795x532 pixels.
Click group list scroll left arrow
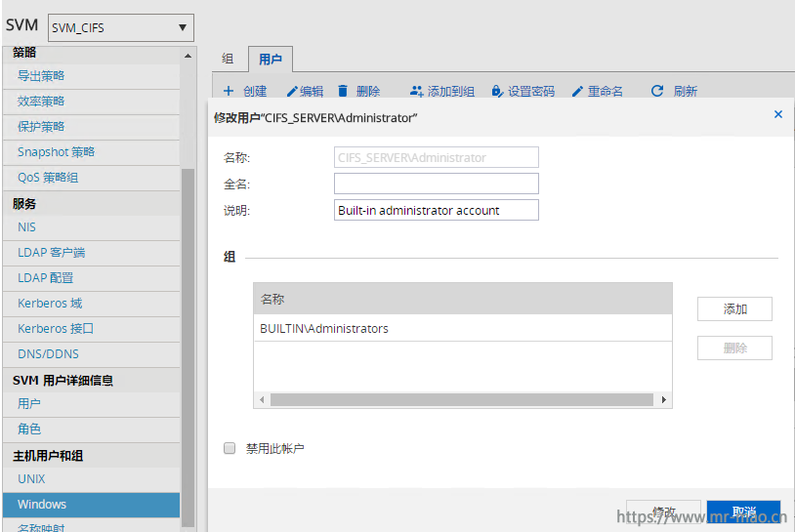coord(262,400)
